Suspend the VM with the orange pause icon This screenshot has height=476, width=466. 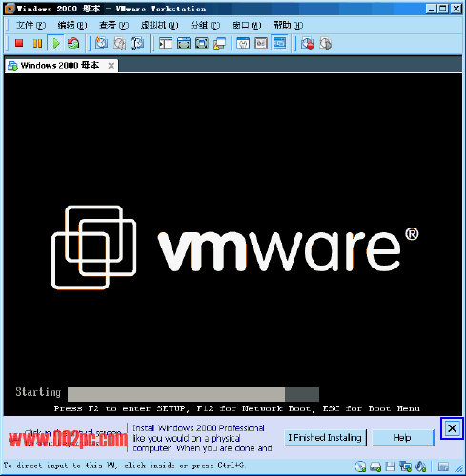37,43
